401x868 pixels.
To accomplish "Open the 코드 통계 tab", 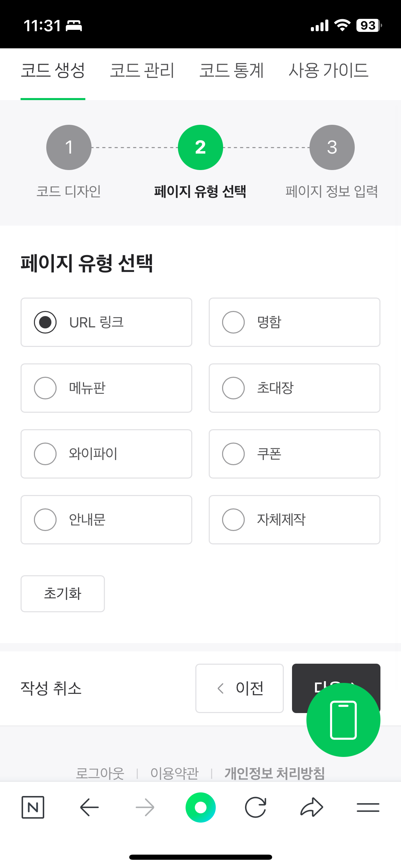I will point(231,71).
